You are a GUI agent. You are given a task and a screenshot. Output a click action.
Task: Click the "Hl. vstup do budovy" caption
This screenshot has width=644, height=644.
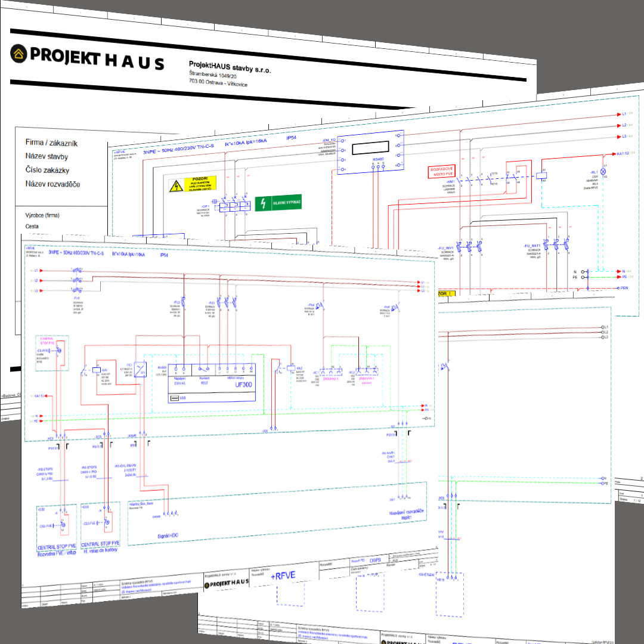click(100, 550)
